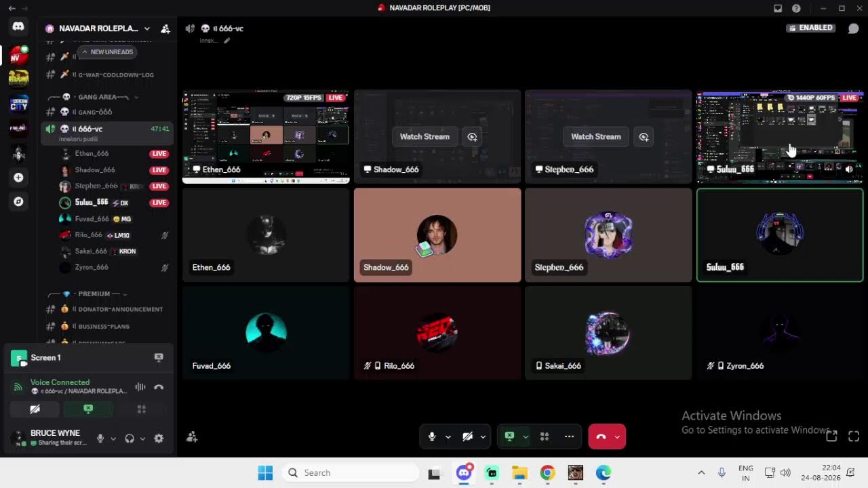Open Discord Help in the title bar
Screen dimensions: 868x488
pyautogui.click(x=796, y=8)
